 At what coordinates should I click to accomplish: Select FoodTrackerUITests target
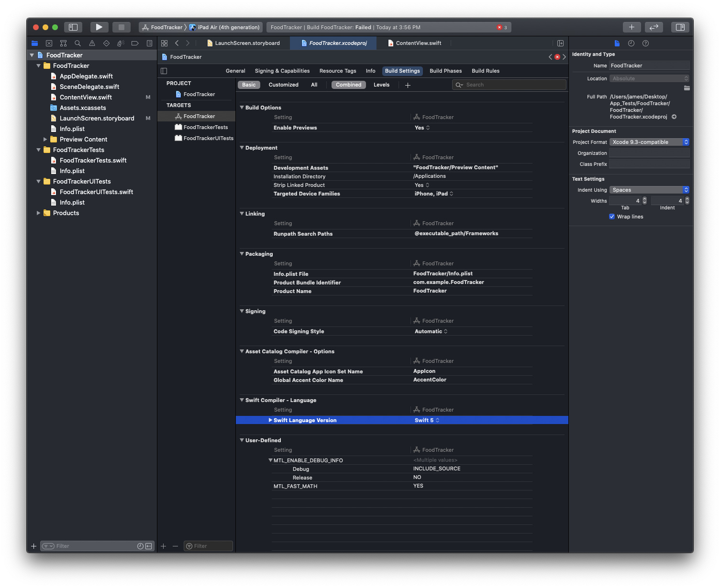pos(204,138)
